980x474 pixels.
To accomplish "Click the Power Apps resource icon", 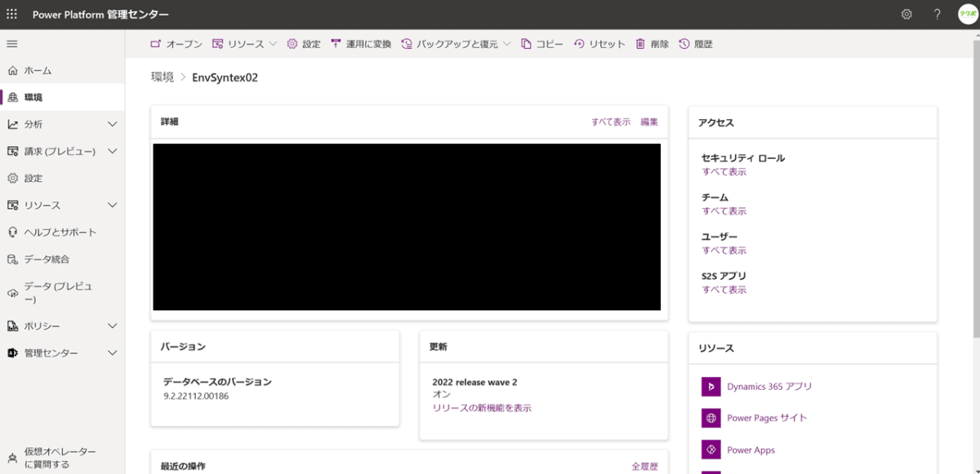I will 711,450.
